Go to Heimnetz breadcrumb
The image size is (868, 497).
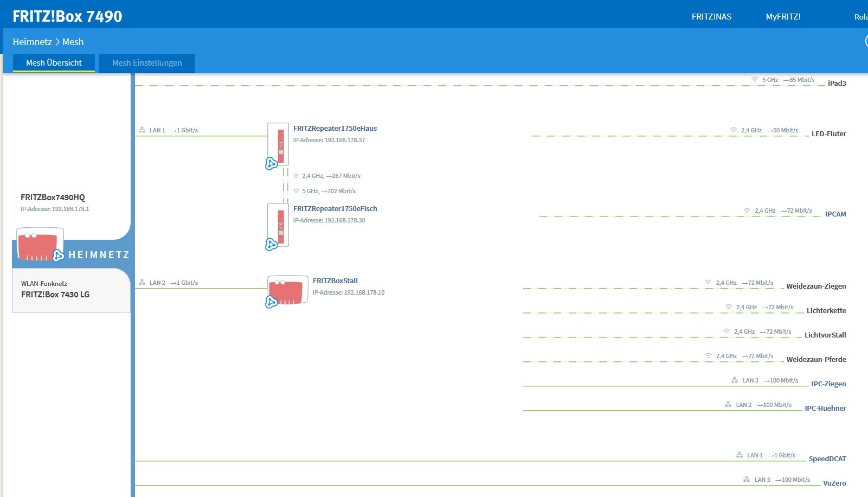[32, 42]
